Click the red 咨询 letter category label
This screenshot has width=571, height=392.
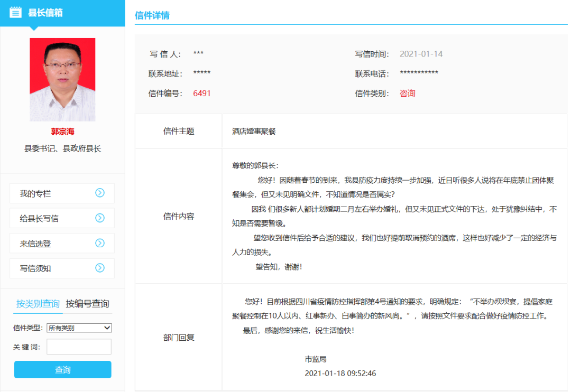407,93
